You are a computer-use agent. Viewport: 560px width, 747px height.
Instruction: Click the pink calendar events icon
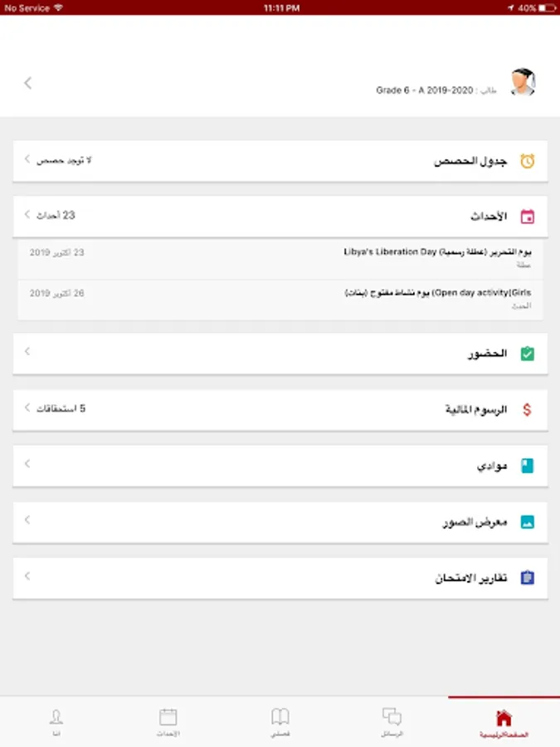click(x=528, y=217)
